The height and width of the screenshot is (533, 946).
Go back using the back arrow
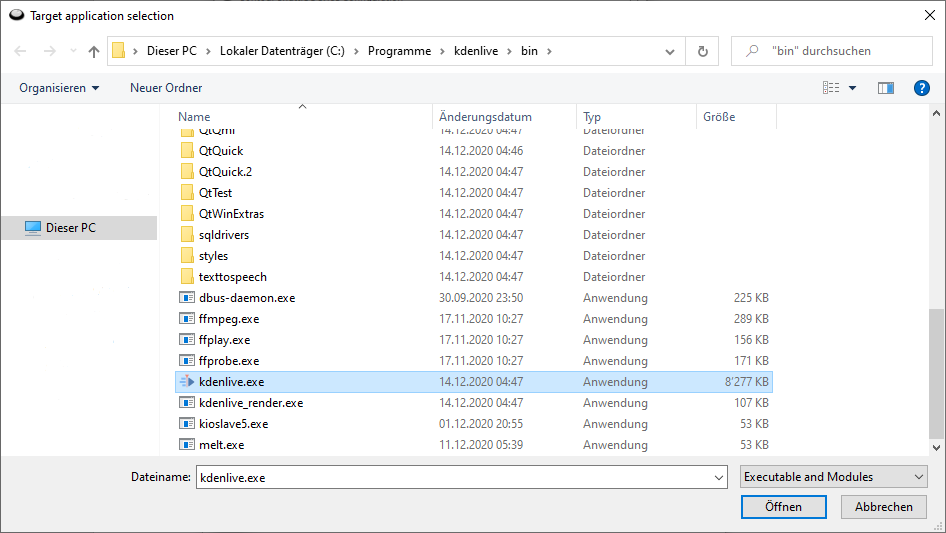click(x=20, y=51)
